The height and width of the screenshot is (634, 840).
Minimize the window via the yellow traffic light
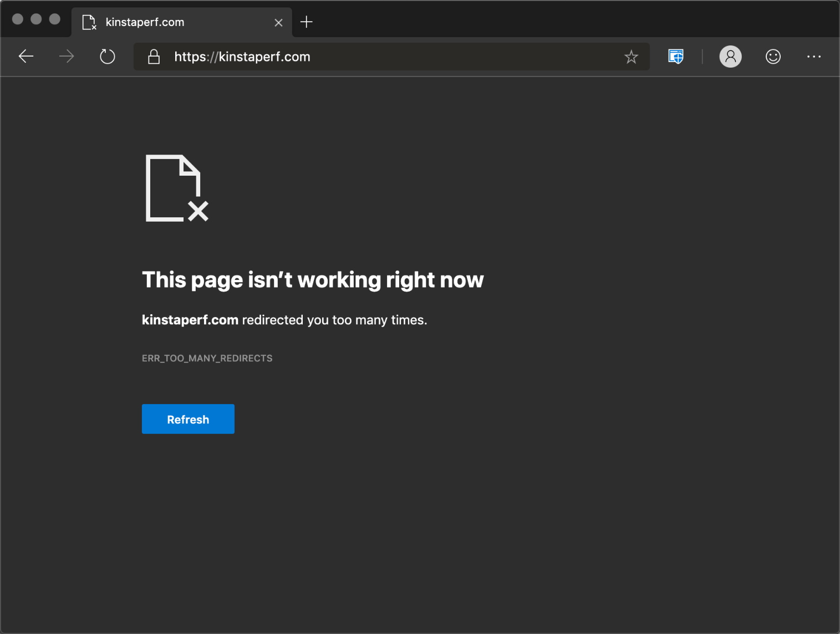coord(36,18)
